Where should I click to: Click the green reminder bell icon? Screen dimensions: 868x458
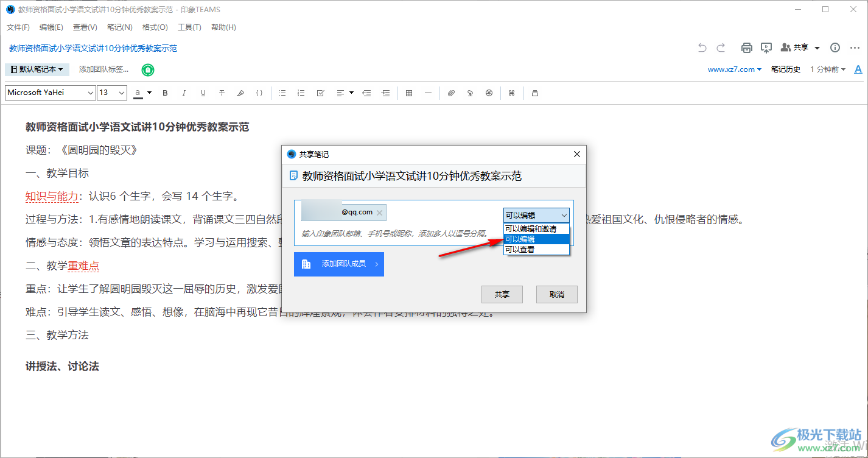[148, 70]
